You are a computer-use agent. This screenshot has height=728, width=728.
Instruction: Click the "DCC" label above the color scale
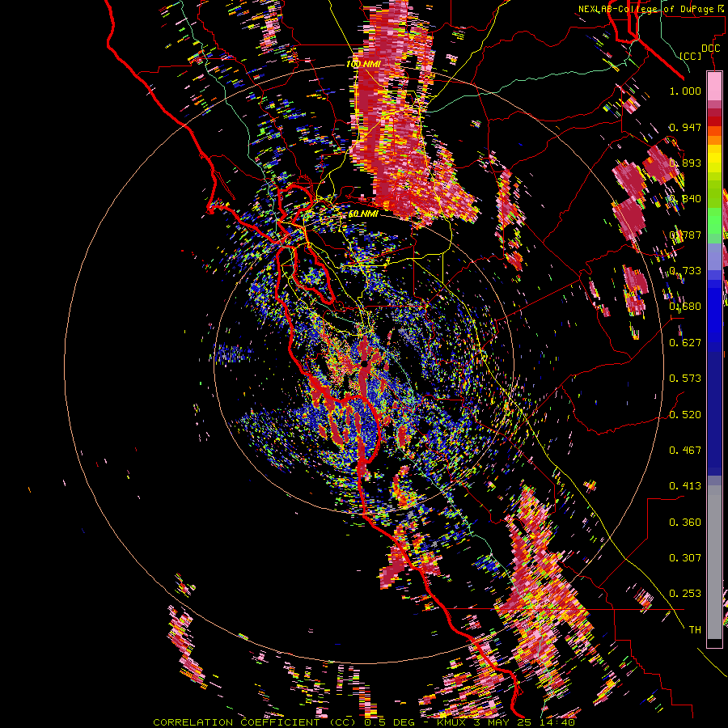click(x=710, y=49)
